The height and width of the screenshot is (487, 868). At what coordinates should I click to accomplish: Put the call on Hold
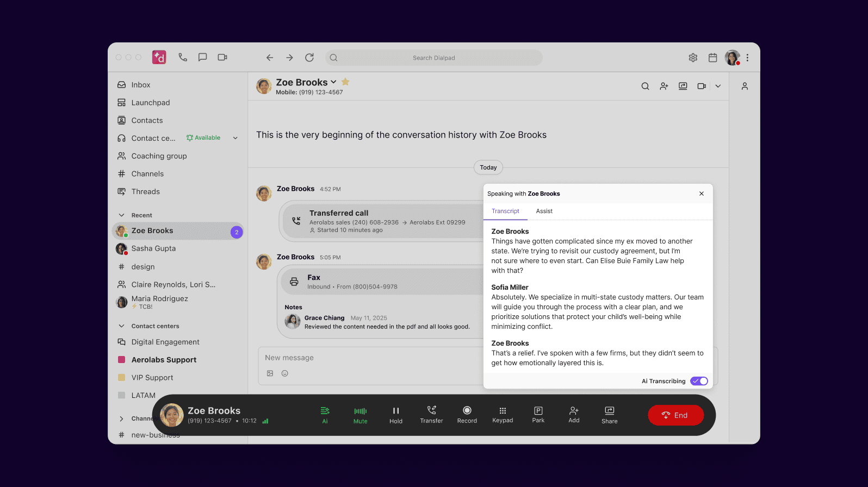[x=396, y=411]
